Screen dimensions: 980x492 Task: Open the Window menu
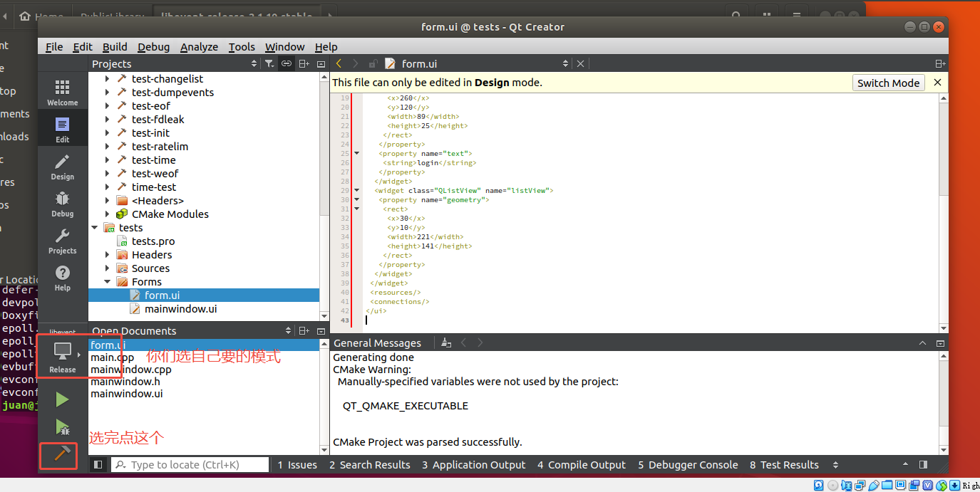(x=284, y=46)
